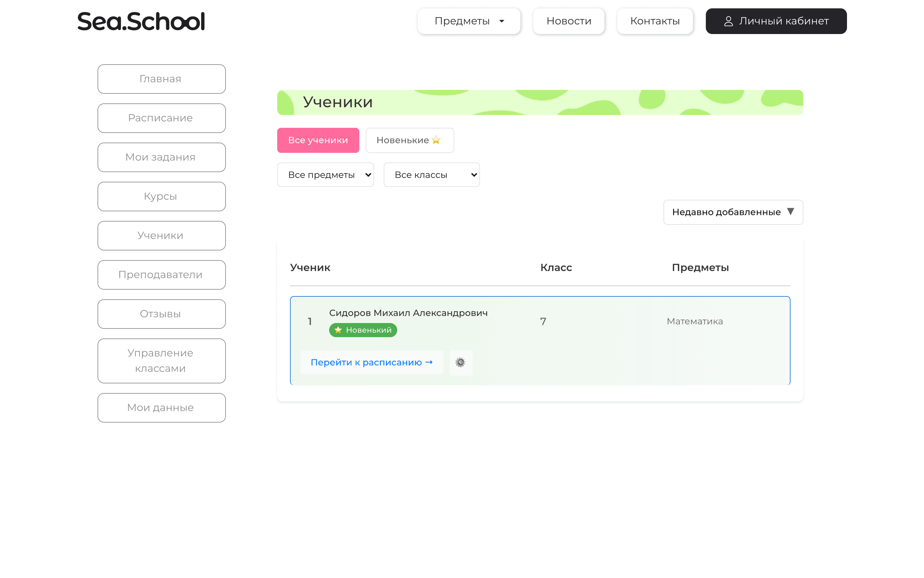Click the Ученики page heading
This screenshot has width=924, height=578.
[x=338, y=102]
